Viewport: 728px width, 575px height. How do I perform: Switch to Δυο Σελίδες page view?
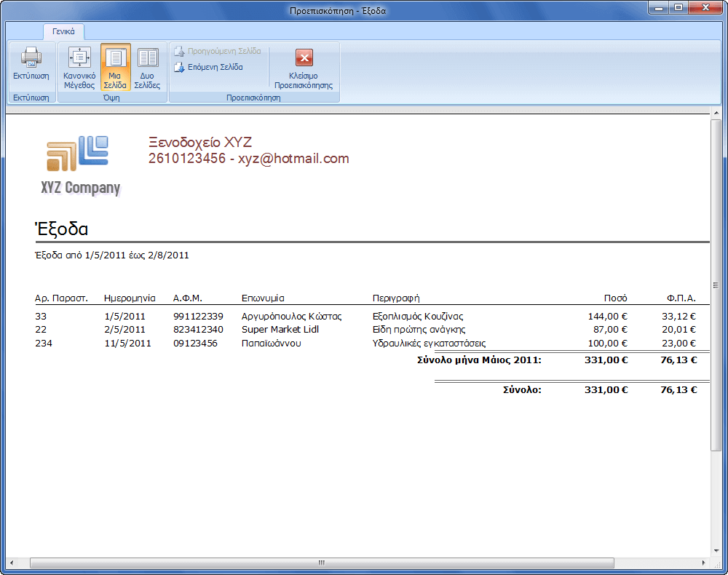(x=147, y=60)
